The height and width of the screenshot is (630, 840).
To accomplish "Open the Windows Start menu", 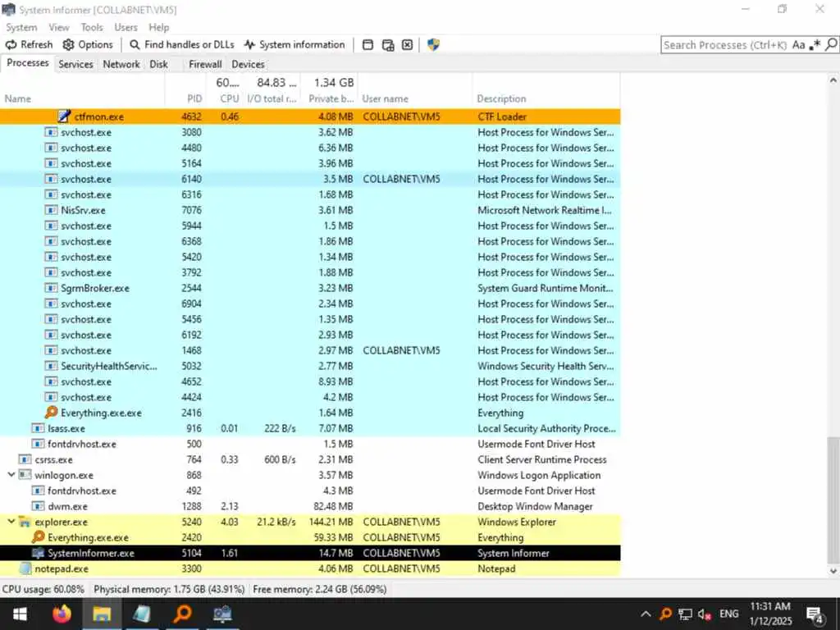I will [x=20, y=614].
